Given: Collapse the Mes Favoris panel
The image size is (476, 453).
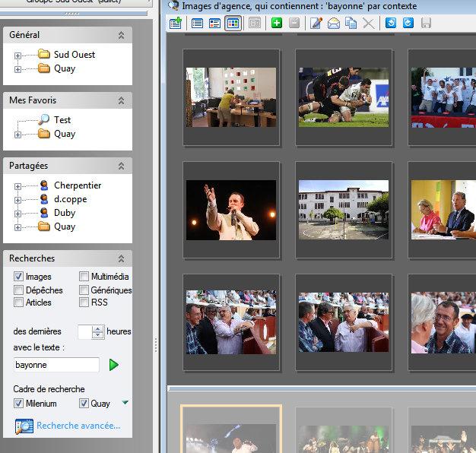Looking at the screenshot, I should [x=121, y=100].
